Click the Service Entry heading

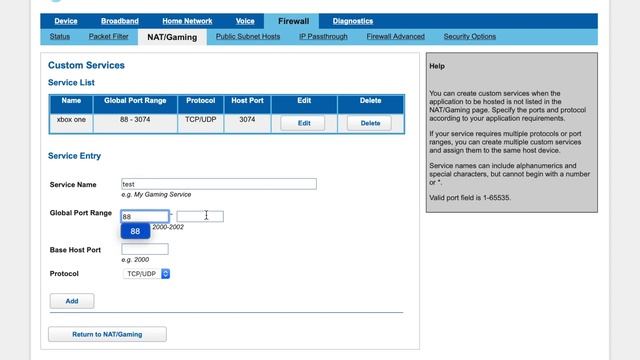pyautogui.click(x=74, y=156)
